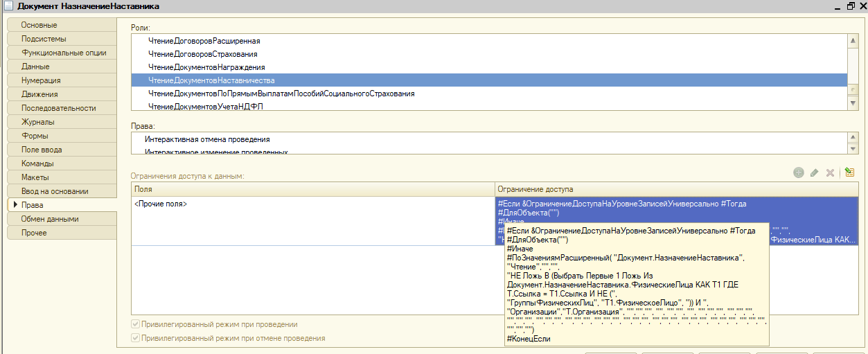Image resolution: width=868 pixels, height=354 pixels.
Task: Click the access restriction text cell
Action: point(677,221)
